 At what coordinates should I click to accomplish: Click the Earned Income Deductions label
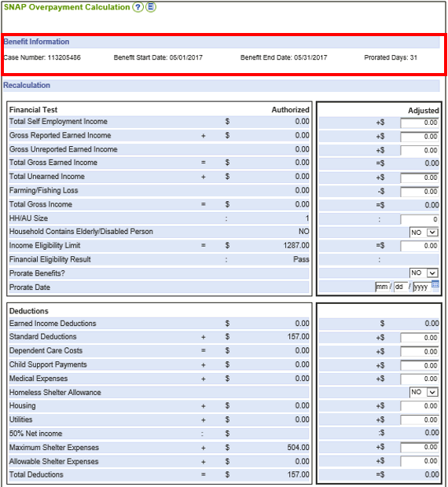53,324
